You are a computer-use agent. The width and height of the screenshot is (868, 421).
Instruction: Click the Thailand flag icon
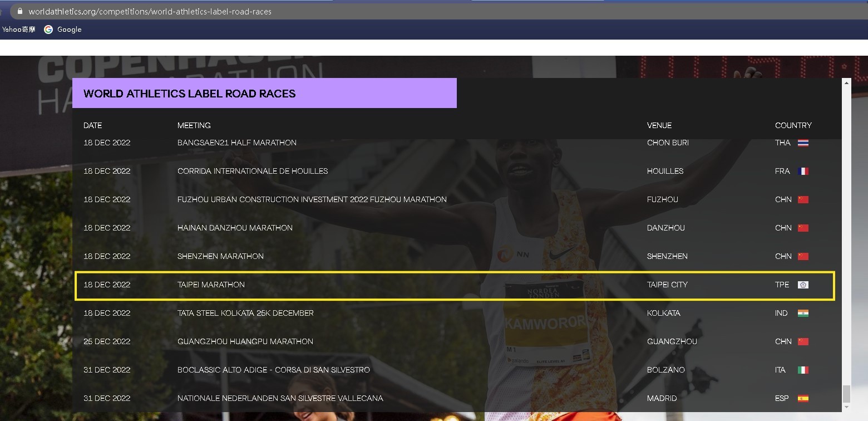click(803, 143)
